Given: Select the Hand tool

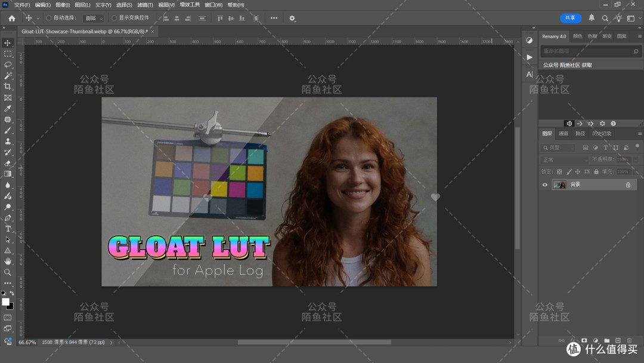Looking at the screenshot, I should pos(8,262).
